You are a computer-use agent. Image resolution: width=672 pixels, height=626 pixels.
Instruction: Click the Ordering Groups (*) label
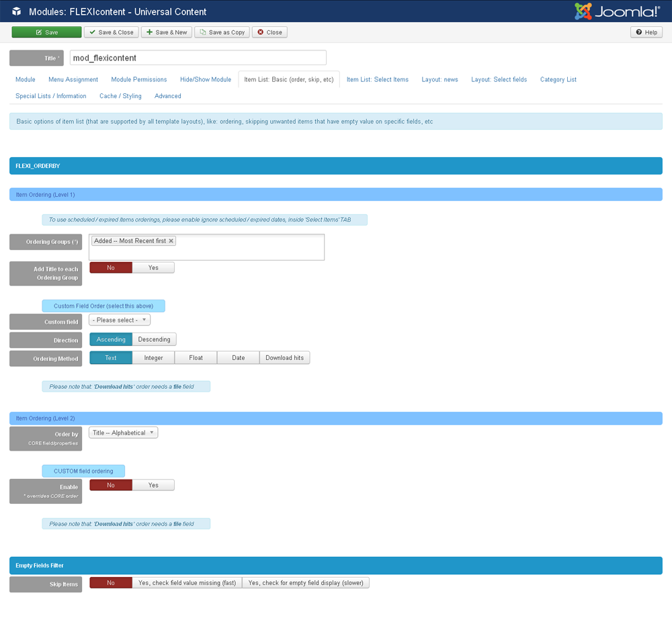tap(46, 242)
